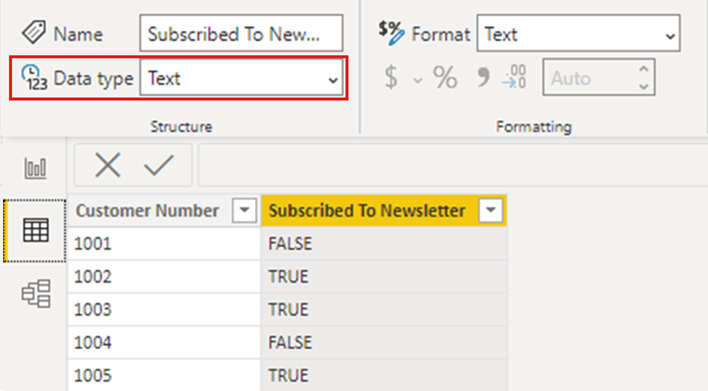Select cell 1003
Viewport: 708px width, 391px height.
pyautogui.click(x=164, y=309)
